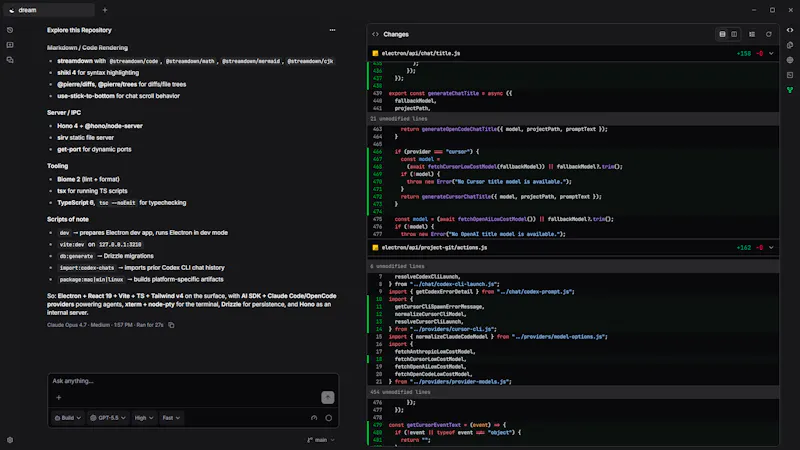Click the Explore this Repository chat title
This screenshot has width=800, height=450.
click(79, 30)
